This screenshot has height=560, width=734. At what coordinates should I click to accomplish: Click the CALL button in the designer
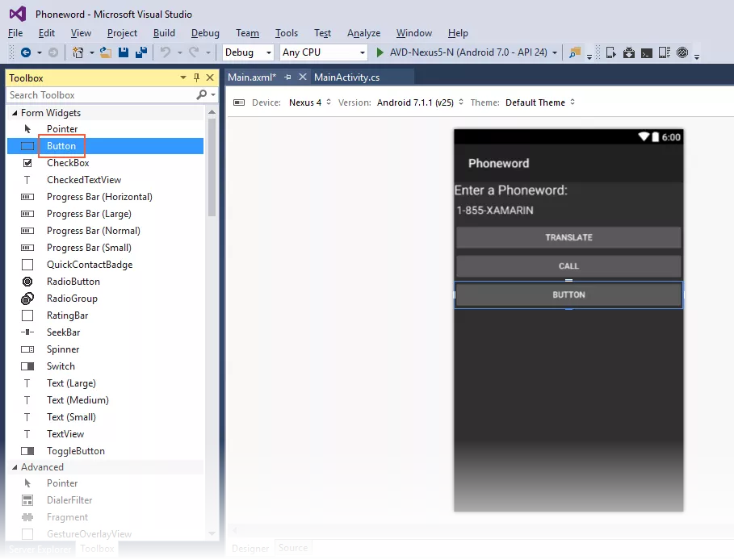(568, 266)
